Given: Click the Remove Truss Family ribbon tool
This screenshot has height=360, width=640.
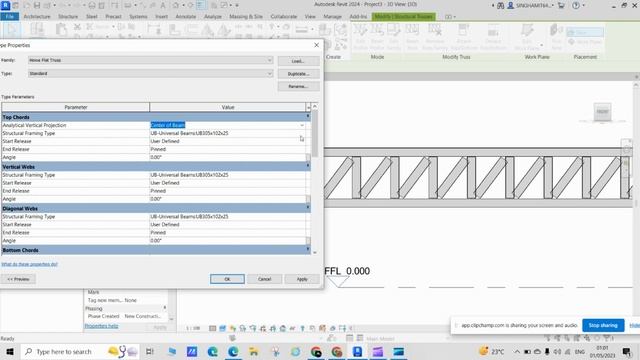Looking at the screenshot, I should coord(435,37).
